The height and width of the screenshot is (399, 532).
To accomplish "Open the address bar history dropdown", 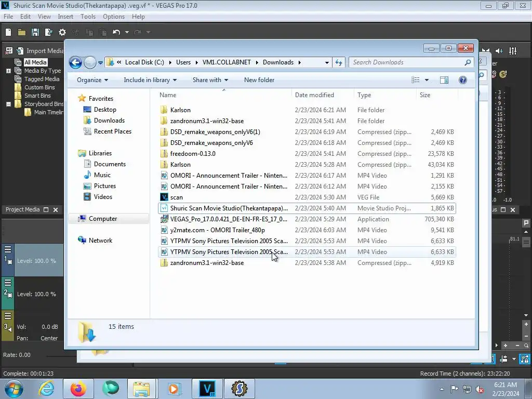I will (x=327, y=62).
